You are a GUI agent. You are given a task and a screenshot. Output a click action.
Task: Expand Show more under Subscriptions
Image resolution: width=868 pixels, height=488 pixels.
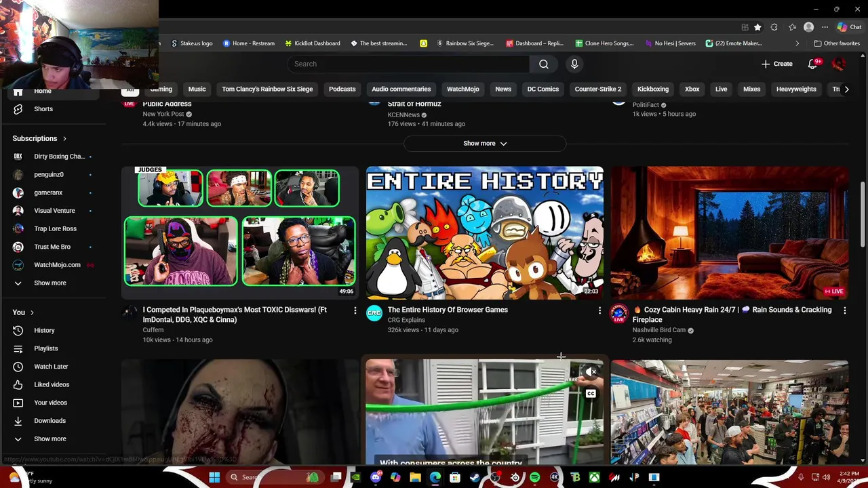(50, 283)
